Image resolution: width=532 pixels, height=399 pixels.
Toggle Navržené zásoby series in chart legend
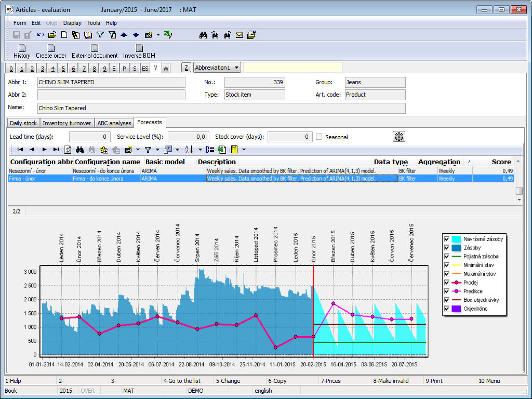coord(446,239)
